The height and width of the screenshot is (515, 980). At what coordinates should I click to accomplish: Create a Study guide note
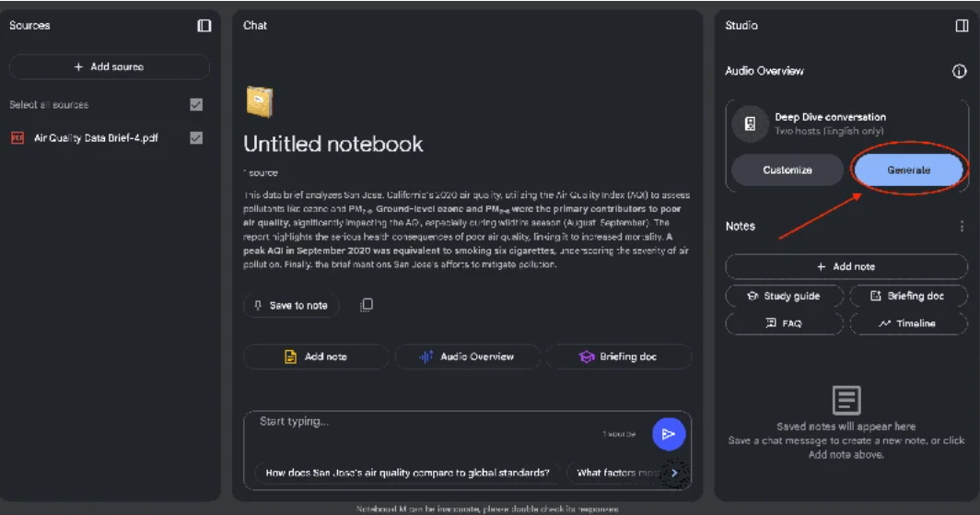[x=785, y=296]
